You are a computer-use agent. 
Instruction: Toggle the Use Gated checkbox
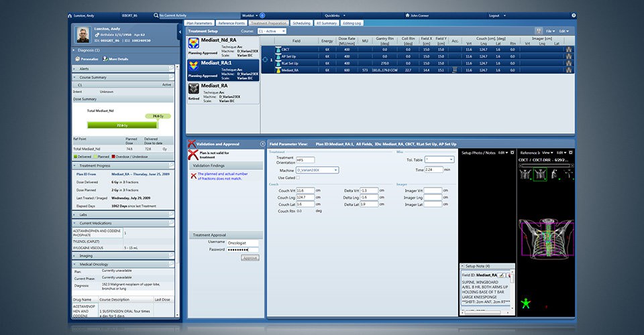click(298, 178)
